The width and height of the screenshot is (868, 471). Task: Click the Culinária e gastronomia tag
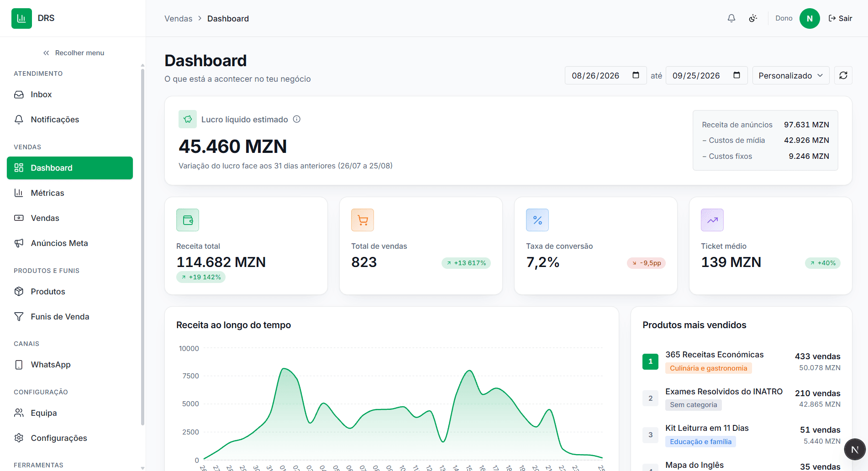[708, 368]
